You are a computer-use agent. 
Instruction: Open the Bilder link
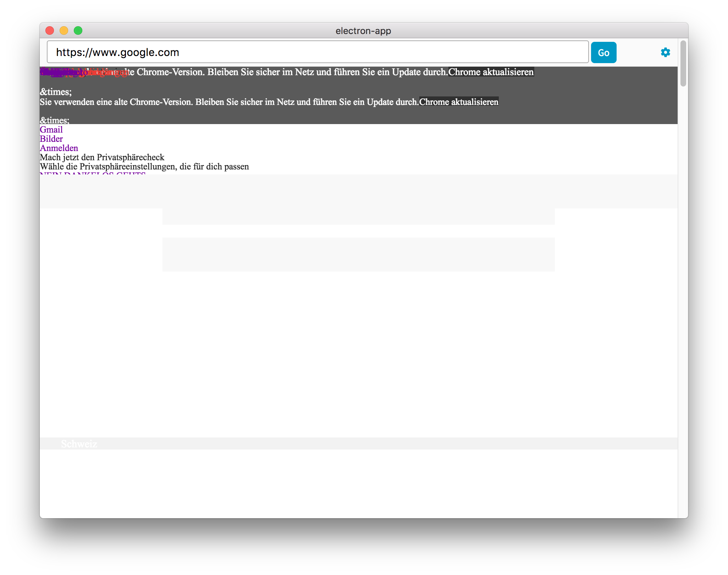point(51,139)
